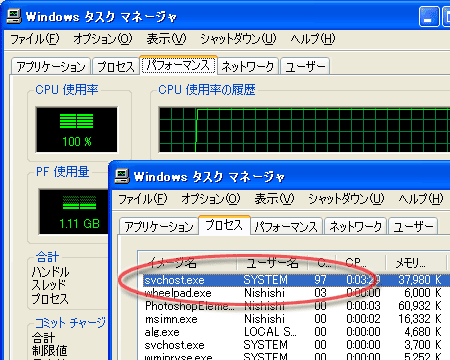Open ヘルプ(H) menu in back window

313,39
